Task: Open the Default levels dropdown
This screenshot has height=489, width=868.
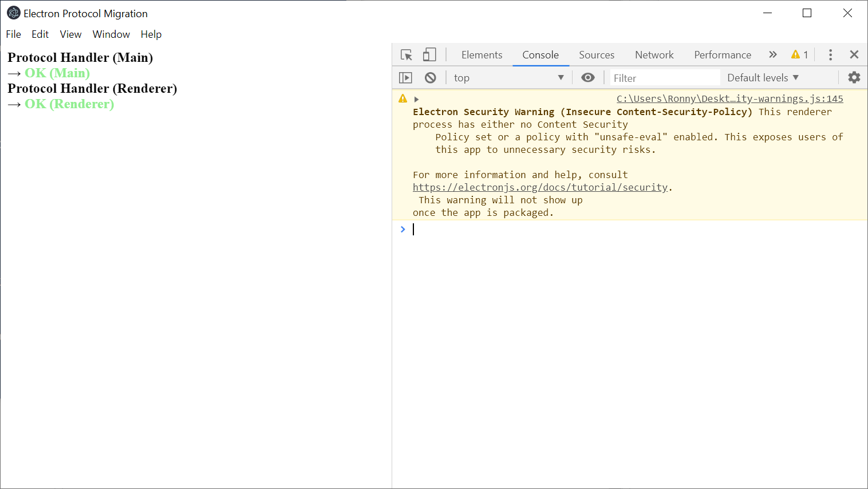Action: [763, 77]
